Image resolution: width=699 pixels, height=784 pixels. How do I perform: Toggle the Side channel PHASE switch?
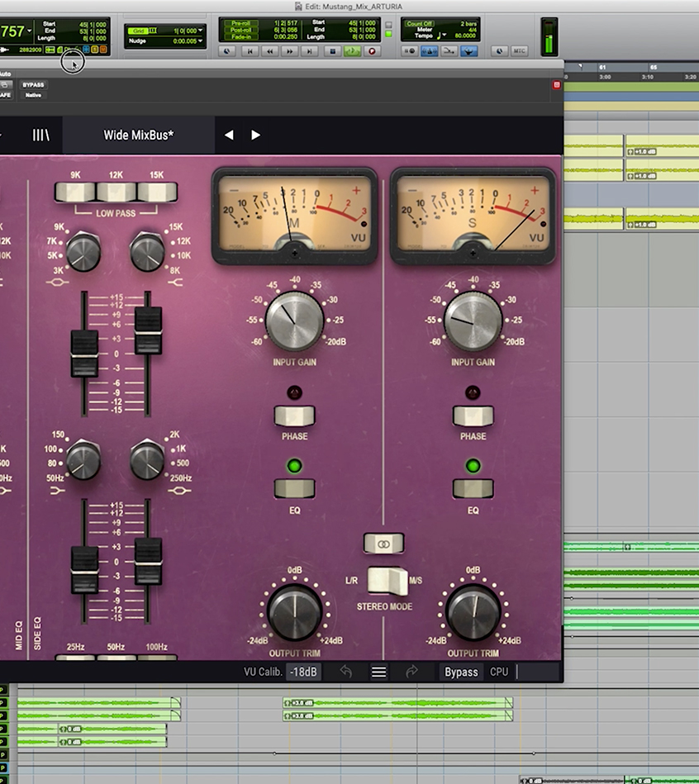(x=473, y=416)
